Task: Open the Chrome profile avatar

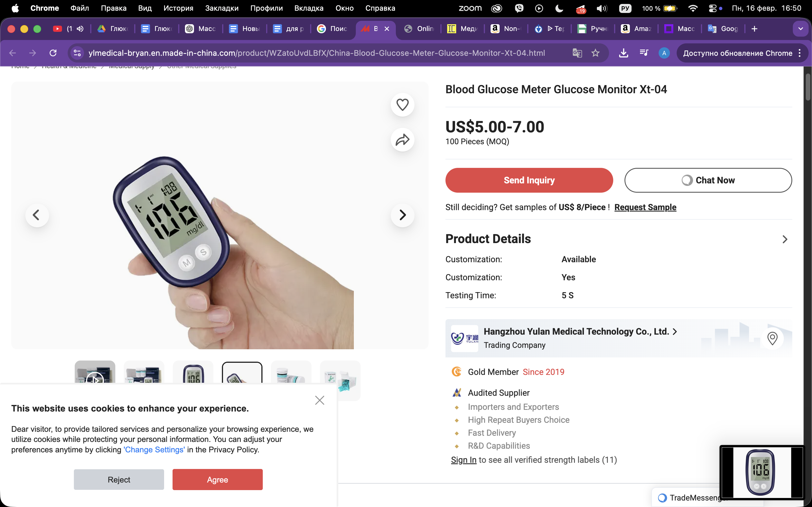Action: pos(664,53)
